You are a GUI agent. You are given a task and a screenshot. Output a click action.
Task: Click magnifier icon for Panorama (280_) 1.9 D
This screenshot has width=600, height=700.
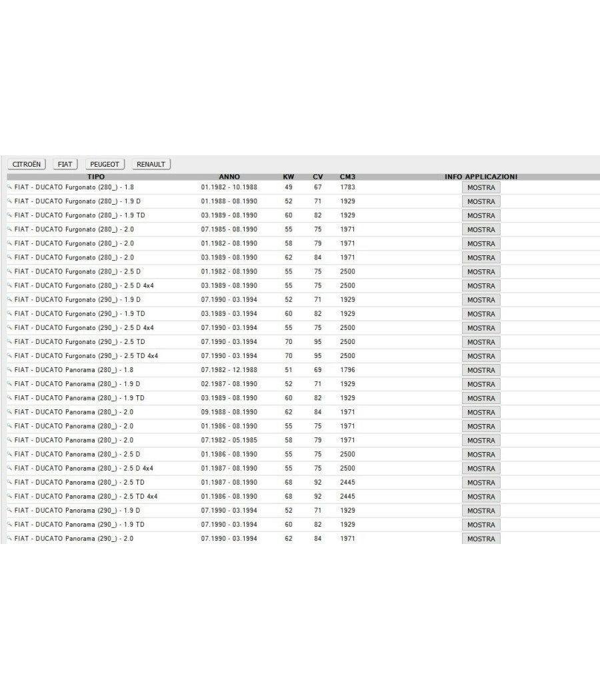[x=9, y=384]
